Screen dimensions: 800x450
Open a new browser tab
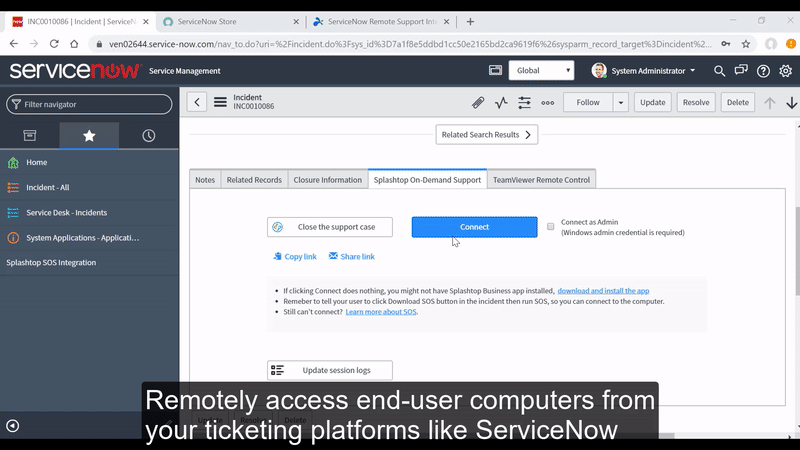(x=470, y=22)
